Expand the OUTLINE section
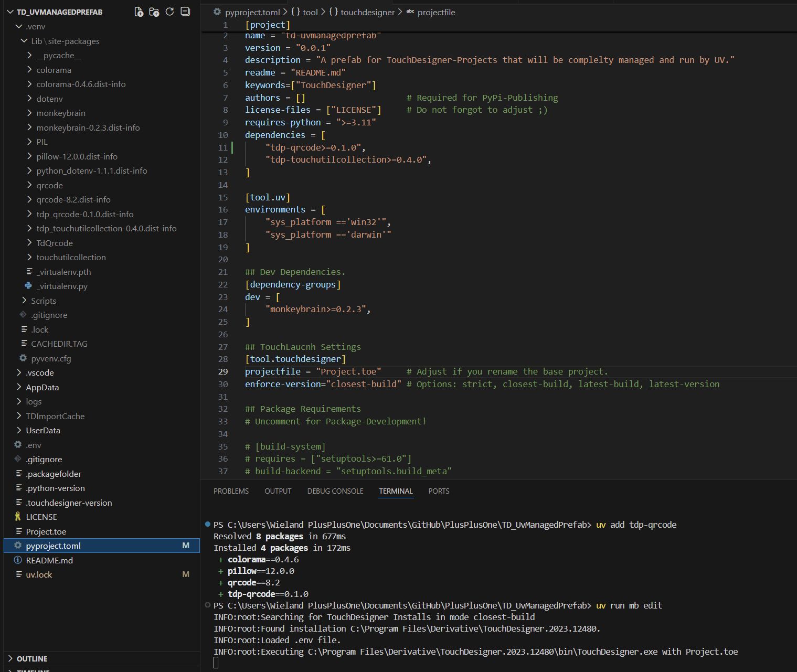Viewport: 797px width, 672px height. (32, 659)
